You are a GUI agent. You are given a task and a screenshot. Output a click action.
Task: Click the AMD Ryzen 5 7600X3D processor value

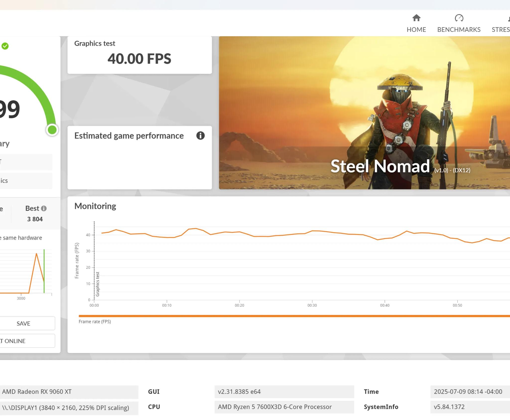284,407
